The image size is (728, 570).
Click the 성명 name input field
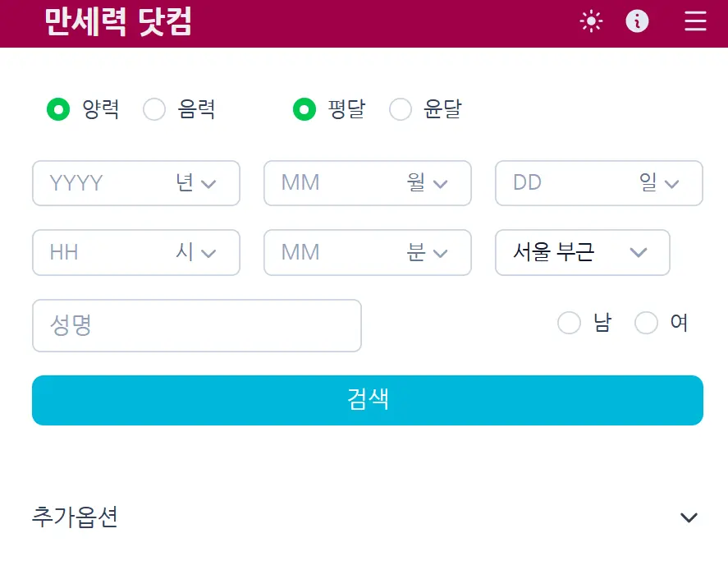tap(197, 325)
